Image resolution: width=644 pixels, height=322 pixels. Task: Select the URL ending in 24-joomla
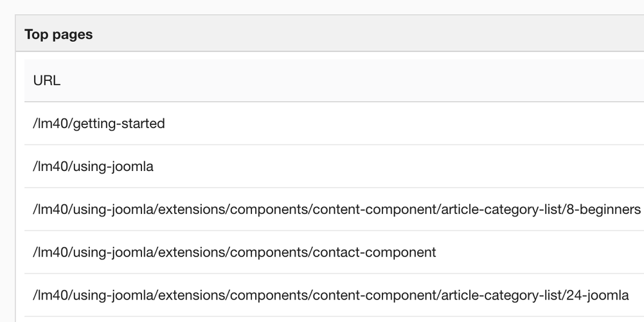click(330, 295)
